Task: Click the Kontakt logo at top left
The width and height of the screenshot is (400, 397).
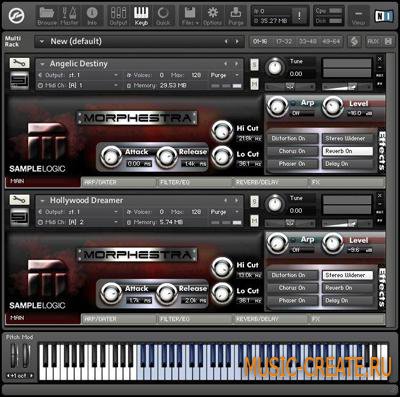Action: (x=16, y=16)
